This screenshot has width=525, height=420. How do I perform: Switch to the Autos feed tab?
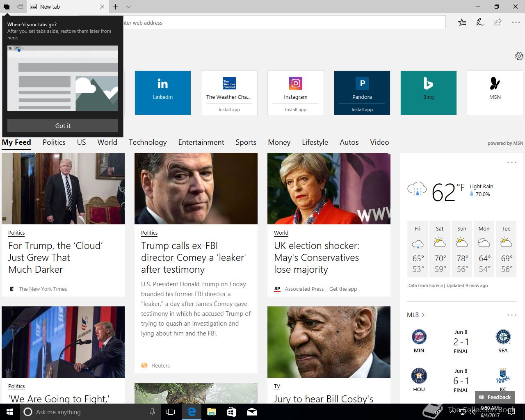pos(349,142)
